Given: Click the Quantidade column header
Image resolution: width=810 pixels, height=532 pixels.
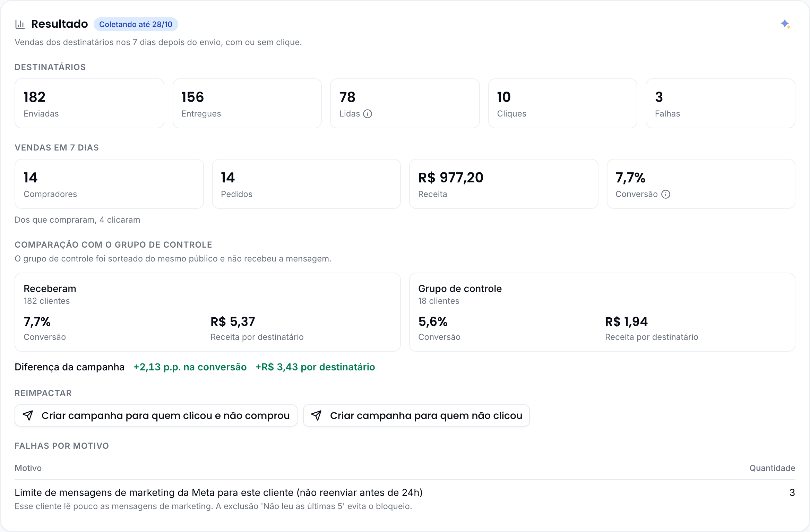Looking at the screenshot, I should click(x=772, y=468).
